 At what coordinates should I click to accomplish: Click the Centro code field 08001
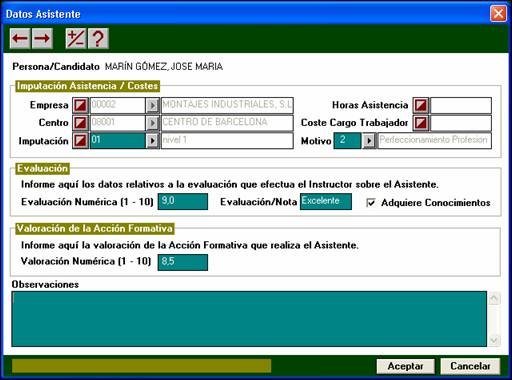pyautogui.click(x=118, y=123)
